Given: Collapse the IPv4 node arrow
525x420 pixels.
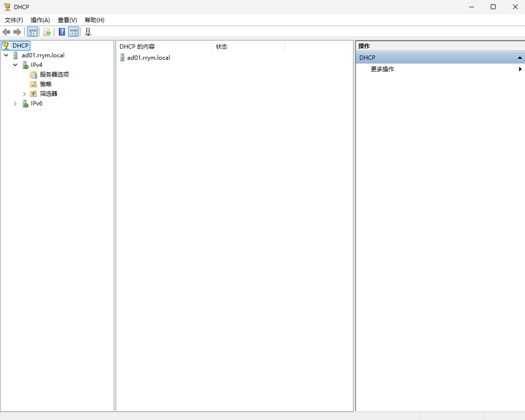Looking at the screenshot, I should (x=15, y=65).
